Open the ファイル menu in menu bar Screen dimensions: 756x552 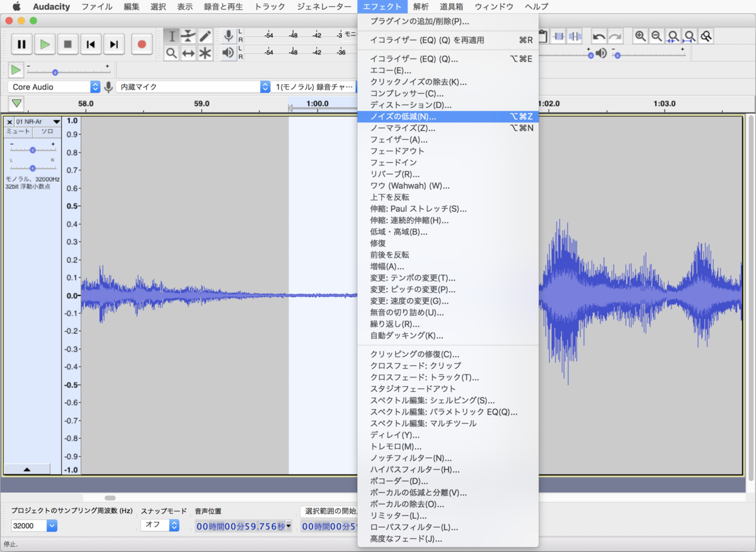97,7
